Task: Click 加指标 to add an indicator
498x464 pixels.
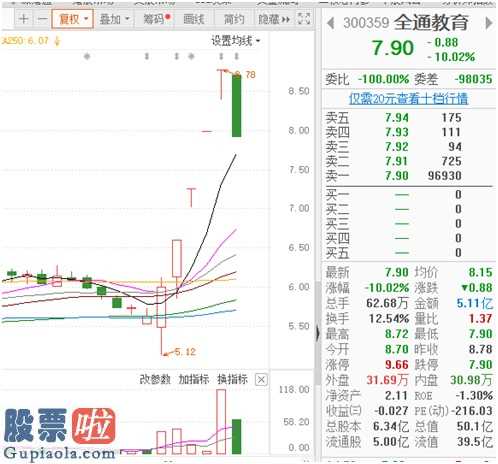Action: [194, 379]
